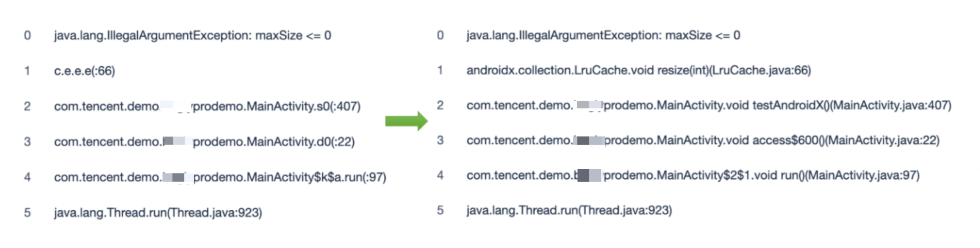Click line number 2 beside MainActivity.s0(:407)
Viewport: 980px width, 248px height.
coord(27,106)
